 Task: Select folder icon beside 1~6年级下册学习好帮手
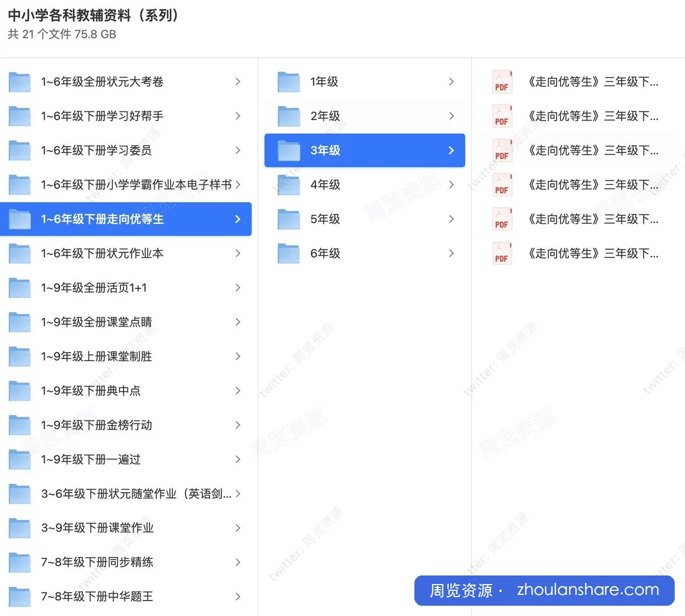[20, 116]
